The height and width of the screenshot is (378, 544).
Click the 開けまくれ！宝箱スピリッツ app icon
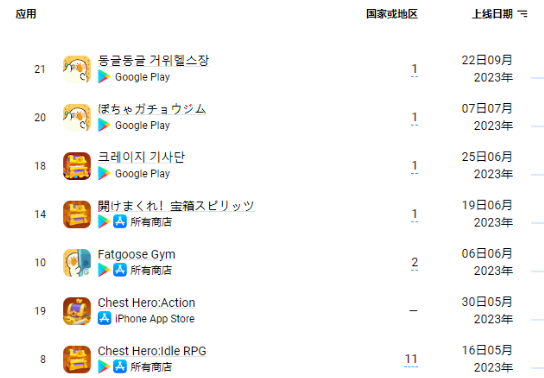point(77,214)
